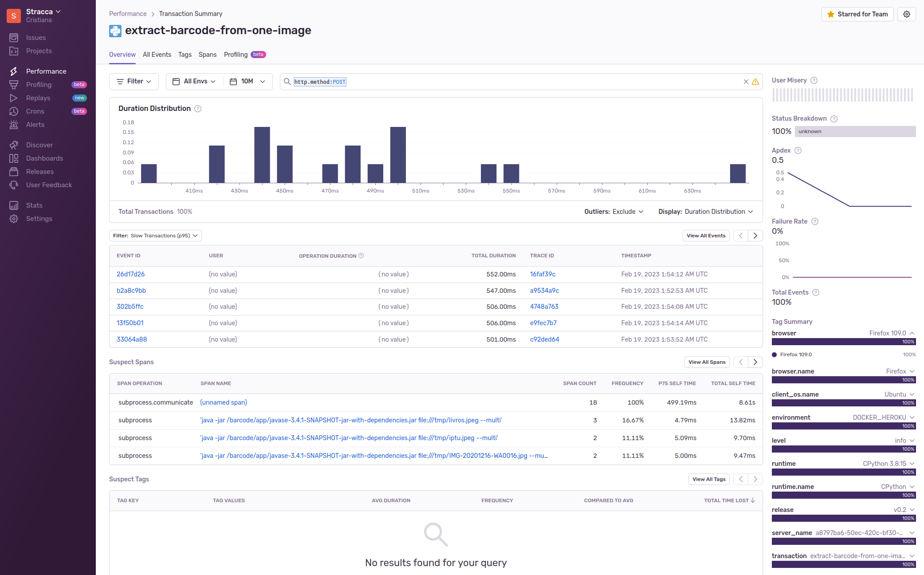Viewport: 924px width, 575px height.
Task: Open Dashboards via its sidebar icon
Action: pyautogui.click(x=14, y=158)
